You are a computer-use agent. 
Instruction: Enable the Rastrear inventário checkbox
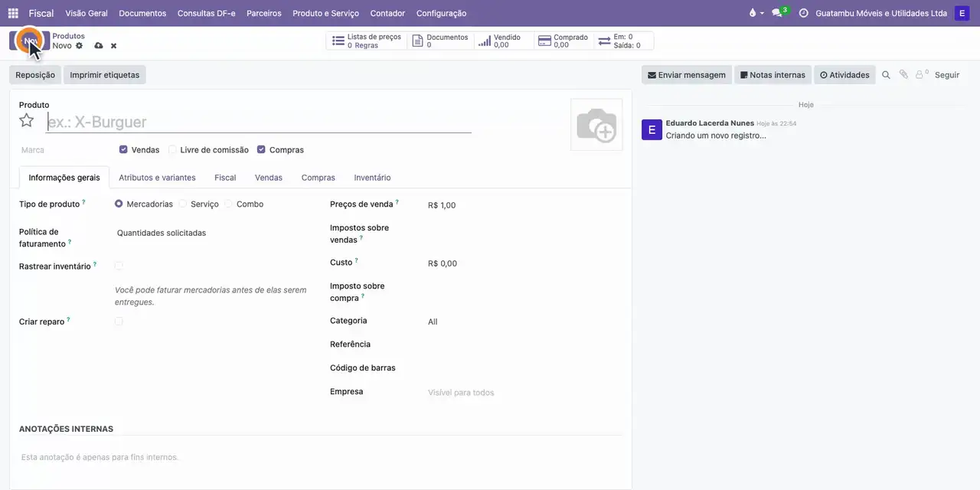pyautogui.click(x=119, y=266)
